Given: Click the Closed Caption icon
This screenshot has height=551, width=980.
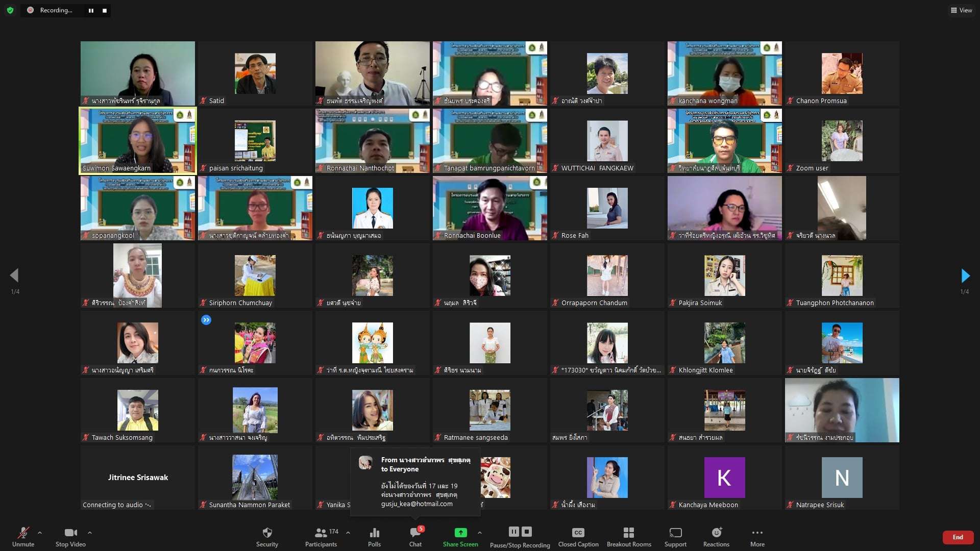Looking at the screenshot, I should click(578, 537).
